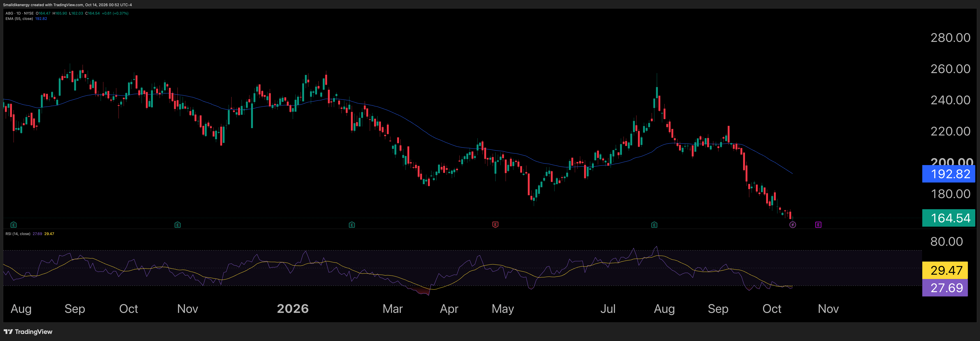Click the 80.00 level on RSI scale
This screenshot has height=341, width=980.
[x=947, y=241]
